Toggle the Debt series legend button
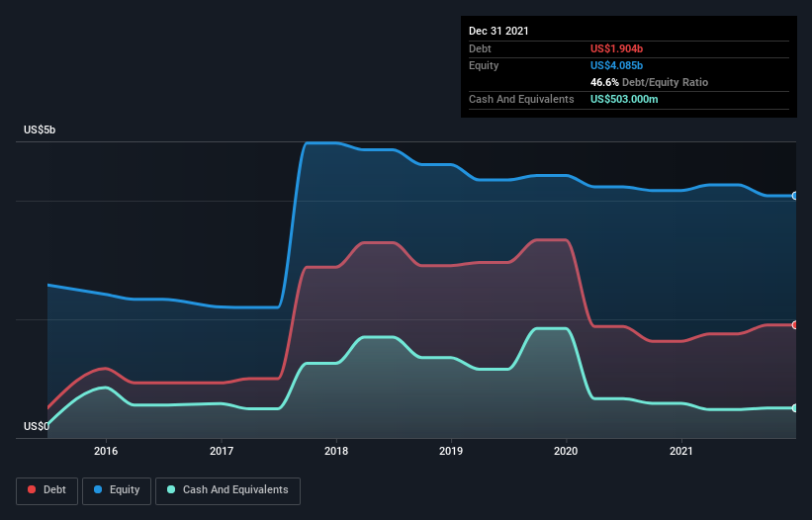812x520 pixels. 47,490
